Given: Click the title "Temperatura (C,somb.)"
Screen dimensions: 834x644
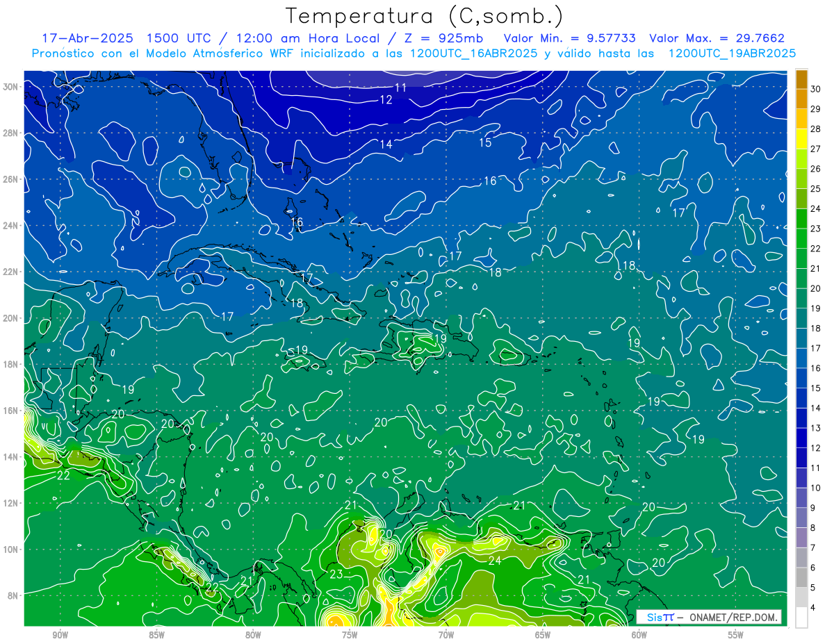Looking at the screenshot, I should (x=425, y=16).
